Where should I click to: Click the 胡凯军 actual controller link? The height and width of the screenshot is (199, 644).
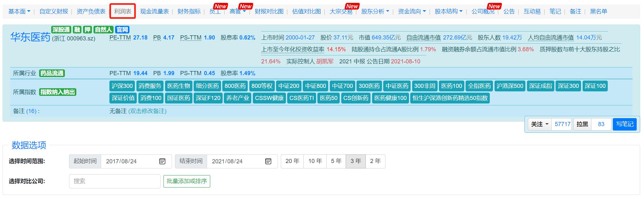tap(325, 61)
